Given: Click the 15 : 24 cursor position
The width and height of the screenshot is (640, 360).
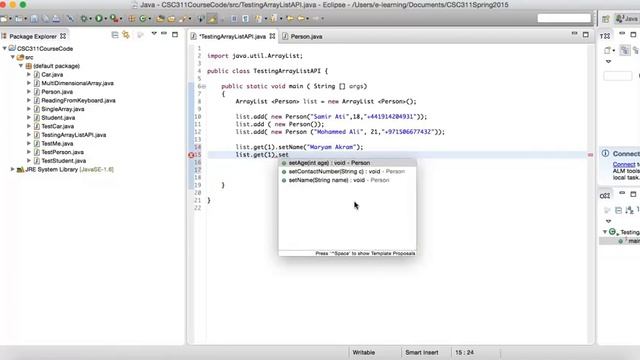Looking at the screenshot, I should pyautogui.click(x=464, y=352).
